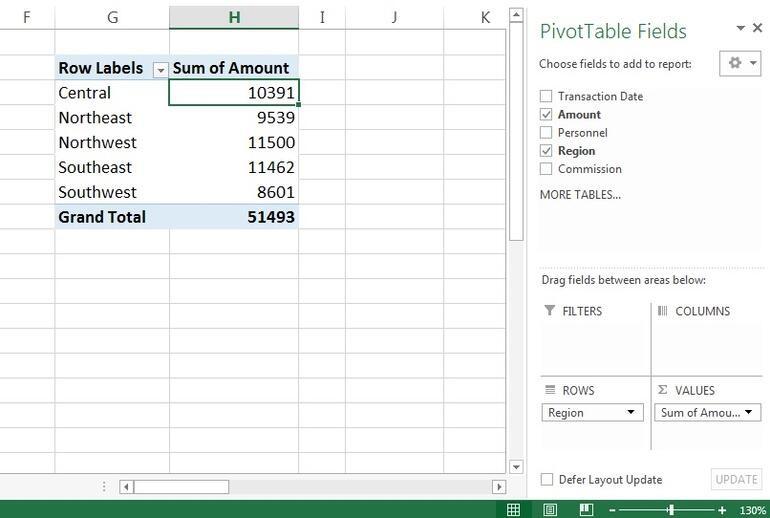Check the Commission field
The height and width of the screenshot is (518, 770).
546,169
